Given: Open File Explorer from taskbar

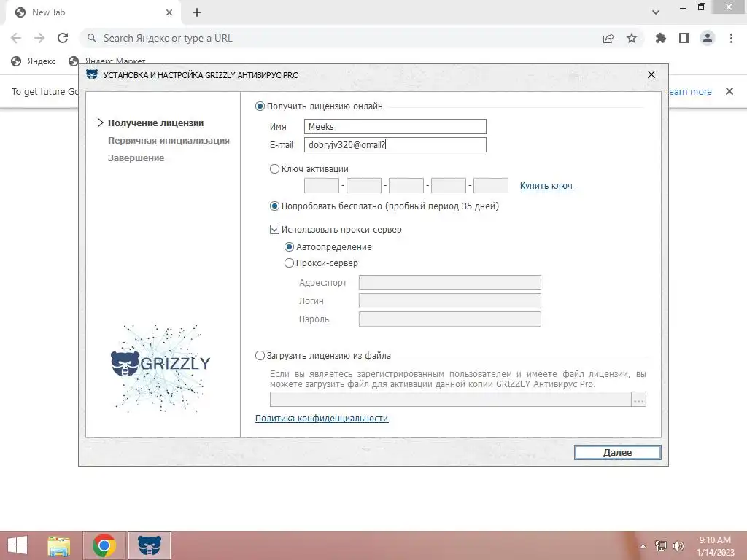Looking at the screenshot, I should coord(59,545).
